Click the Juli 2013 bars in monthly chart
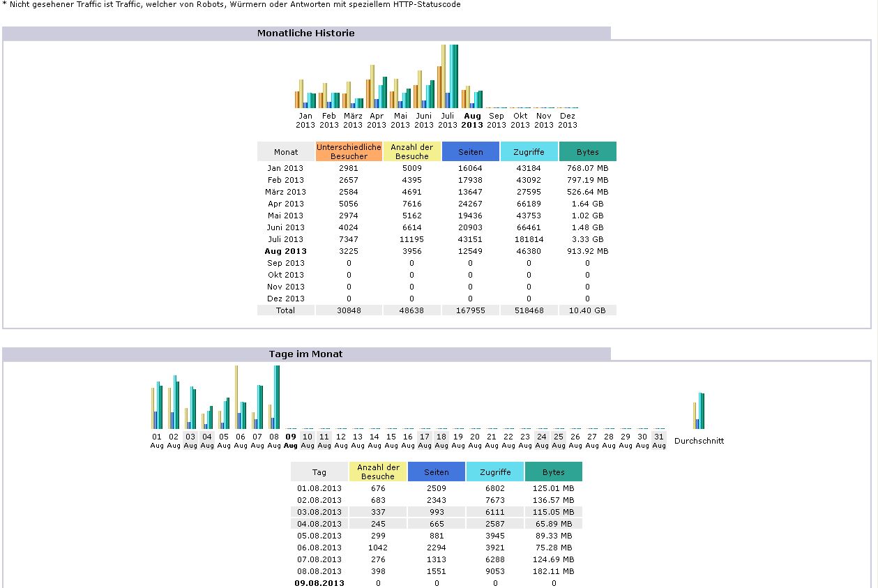This screenshot has height=588, width=878. pos(448,77)
